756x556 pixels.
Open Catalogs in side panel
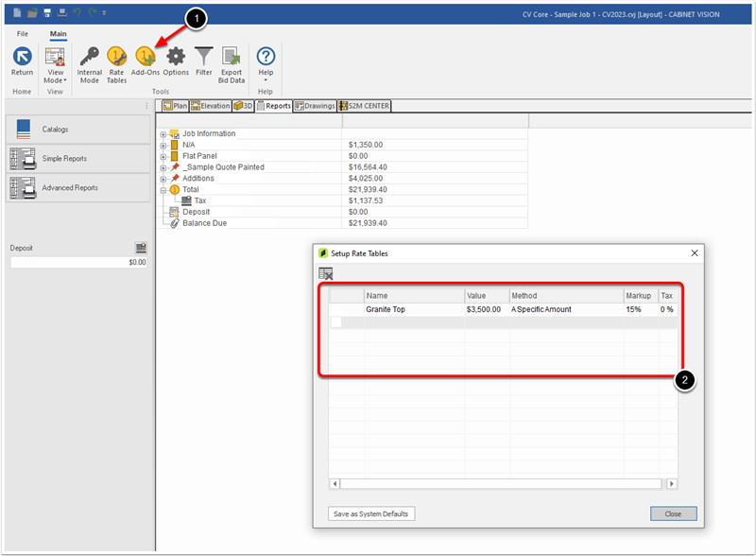click(x=78, y=130)
